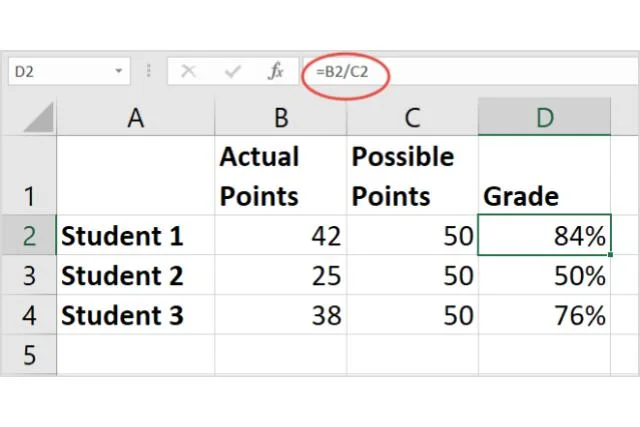Select column B header
Image resolution: width=640 pixels, height=427 pixels.
[x=281, y=118]
